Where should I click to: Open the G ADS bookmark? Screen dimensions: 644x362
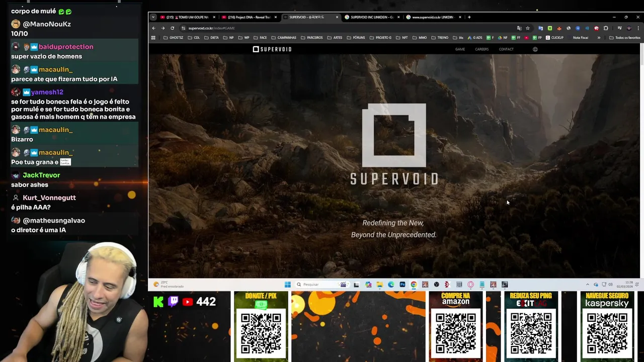click(x=474, y=38)
